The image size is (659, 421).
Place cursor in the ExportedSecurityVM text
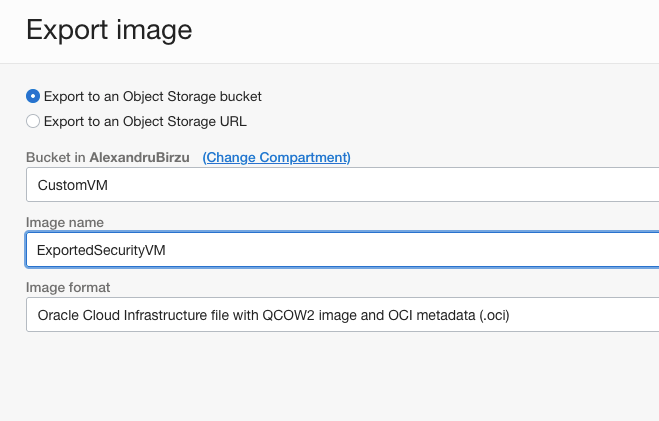click(100, 251)
